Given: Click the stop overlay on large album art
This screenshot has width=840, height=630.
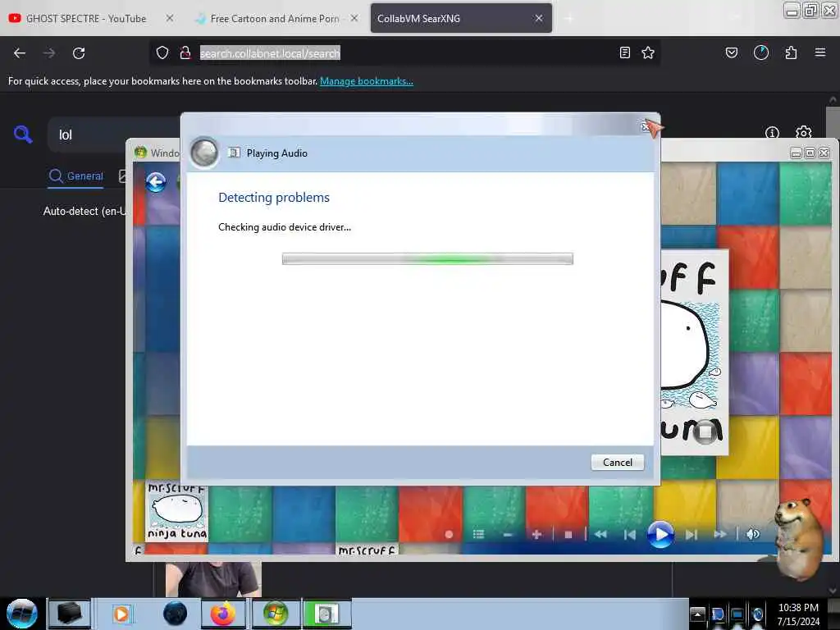Looking at the screenshot, I should (x=705, y=431).
